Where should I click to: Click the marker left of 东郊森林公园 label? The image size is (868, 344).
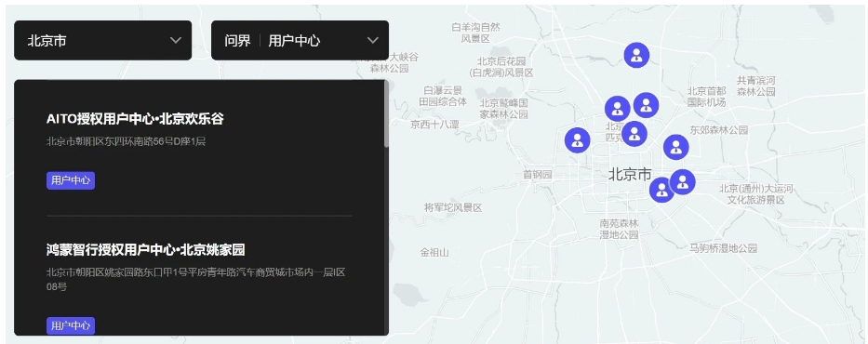click(x=676, y=147)
